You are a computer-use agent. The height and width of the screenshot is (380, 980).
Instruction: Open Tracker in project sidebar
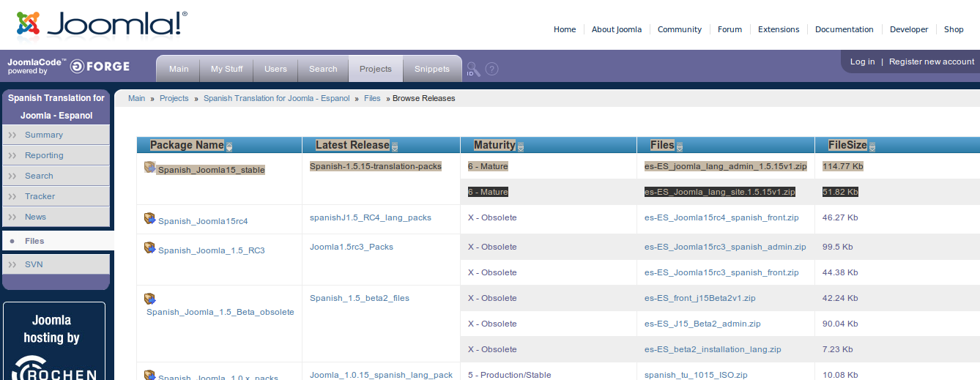[56, 196]
